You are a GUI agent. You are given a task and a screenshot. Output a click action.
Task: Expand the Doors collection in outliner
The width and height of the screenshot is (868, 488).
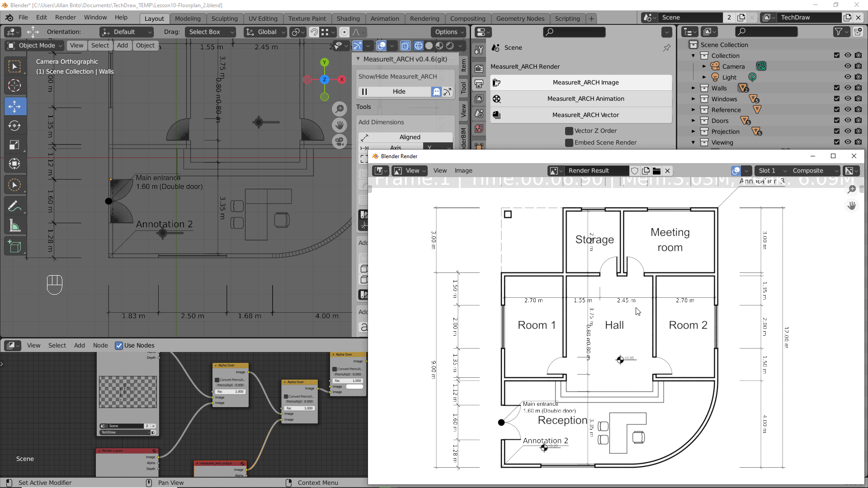point(693,120)
